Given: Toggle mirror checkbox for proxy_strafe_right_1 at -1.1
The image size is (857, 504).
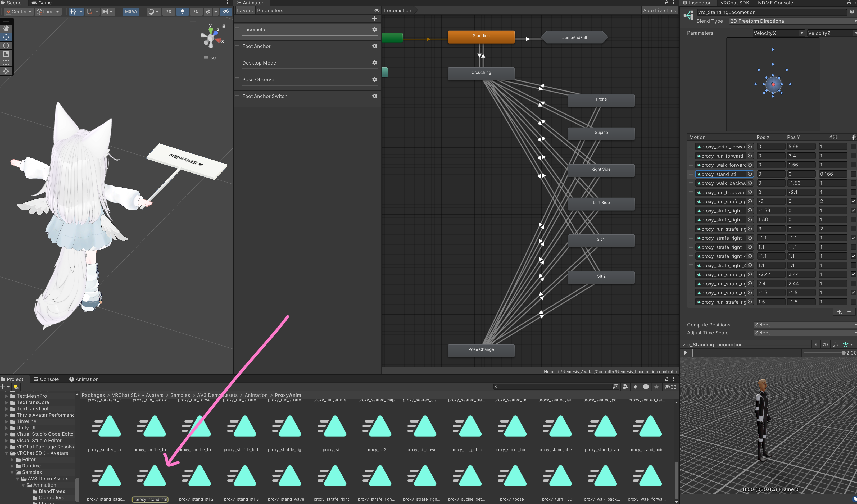Looking at the screenshot, I should pos(853,238).
